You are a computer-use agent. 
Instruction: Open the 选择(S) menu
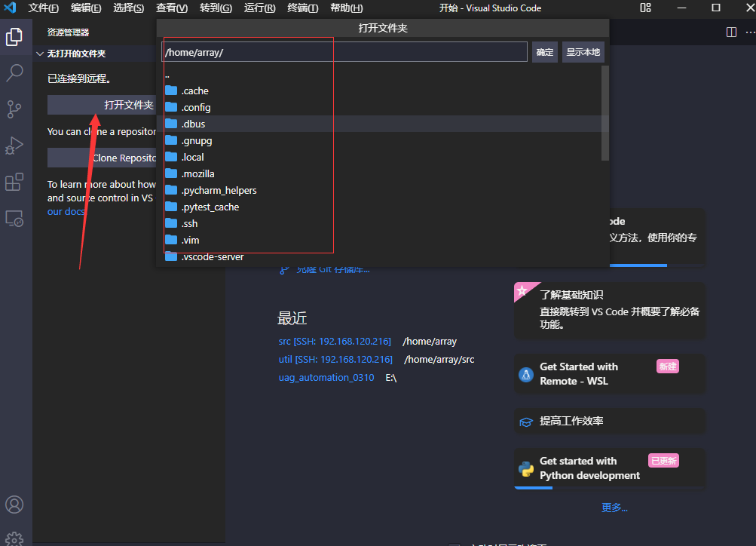128,8
